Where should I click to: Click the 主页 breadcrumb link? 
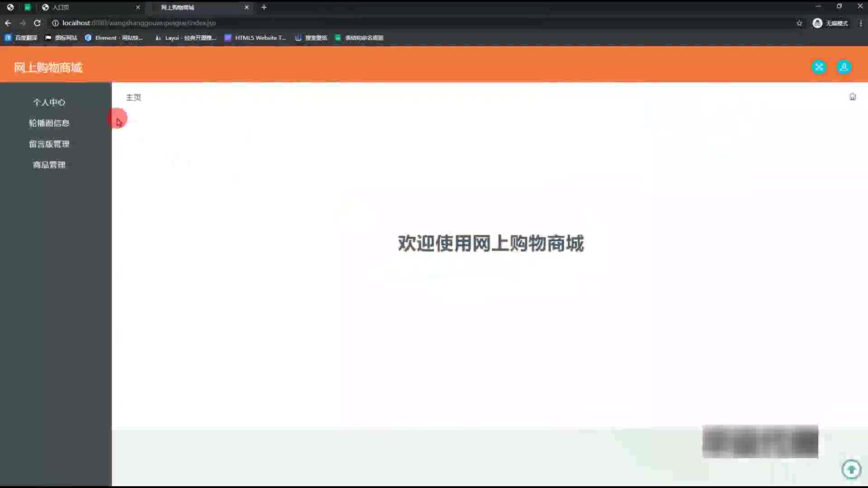(133, 98)
